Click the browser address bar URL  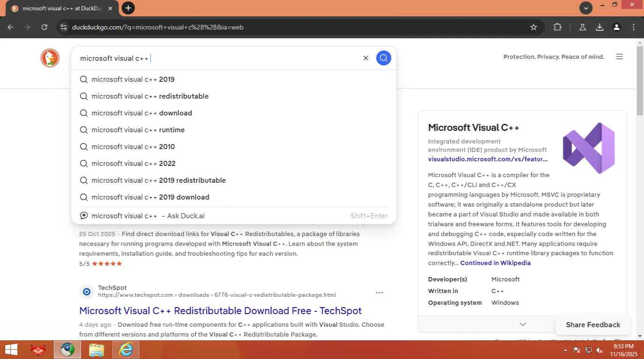[158, 27]
